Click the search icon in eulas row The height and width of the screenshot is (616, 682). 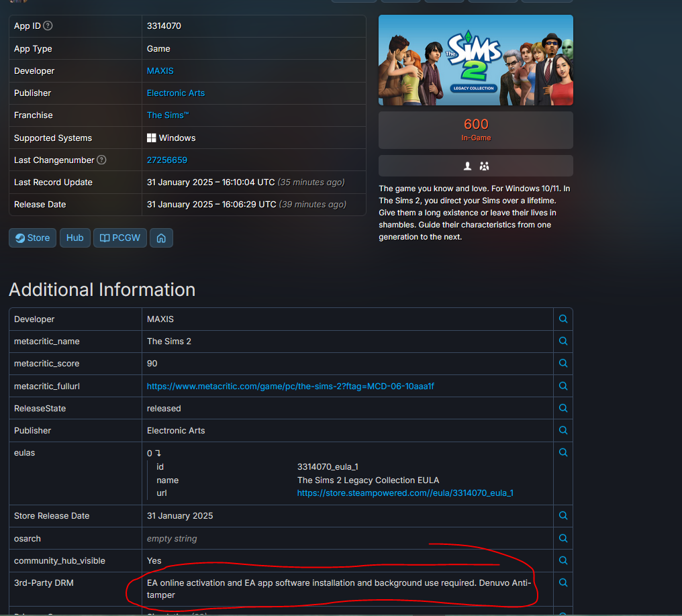tap(563, 452)
